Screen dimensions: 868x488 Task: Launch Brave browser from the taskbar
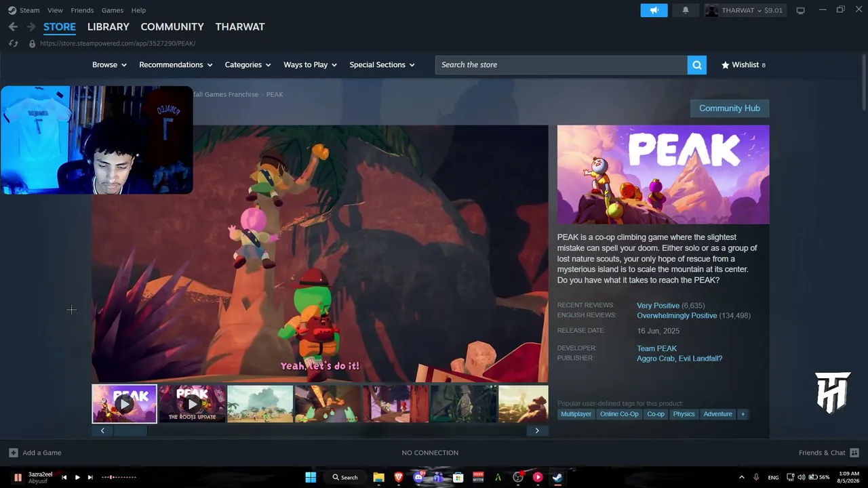399,477
